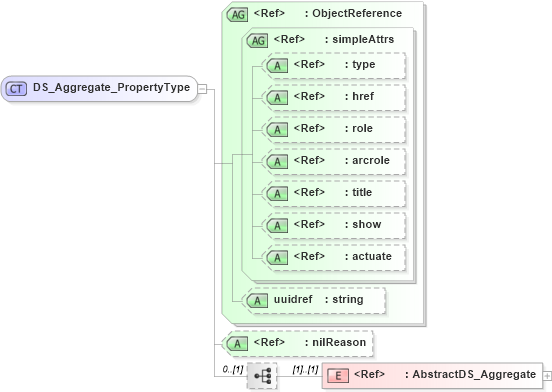Expand the AbstractDS_Aggregate element
The width and height of the screenshot is (552, 392).
coord(547,376)
